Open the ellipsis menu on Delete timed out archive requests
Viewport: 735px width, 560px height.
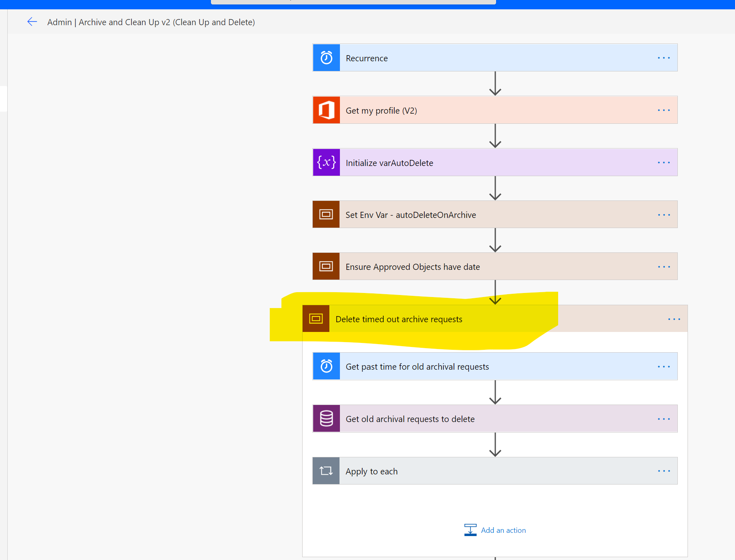(674, 319)
